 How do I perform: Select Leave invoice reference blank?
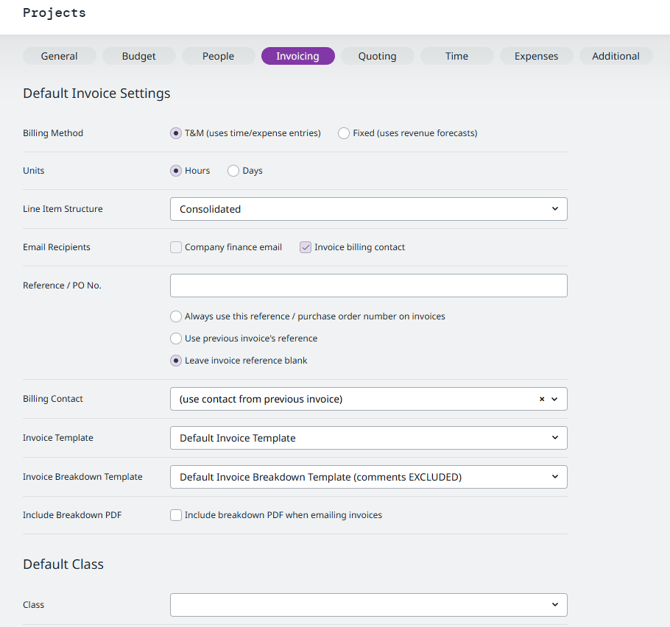click(x=176, y=361)
